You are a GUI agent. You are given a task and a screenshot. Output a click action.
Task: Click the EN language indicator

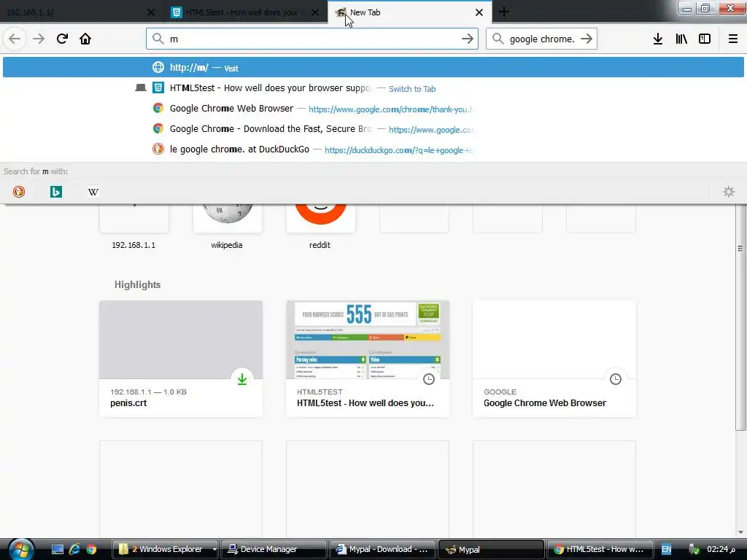click(x=667, y=550)
